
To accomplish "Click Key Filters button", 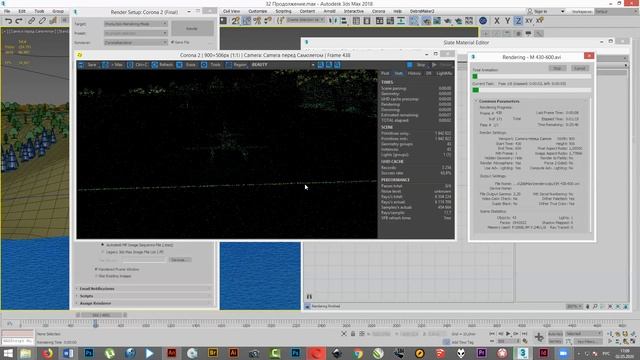I will 587,341.
